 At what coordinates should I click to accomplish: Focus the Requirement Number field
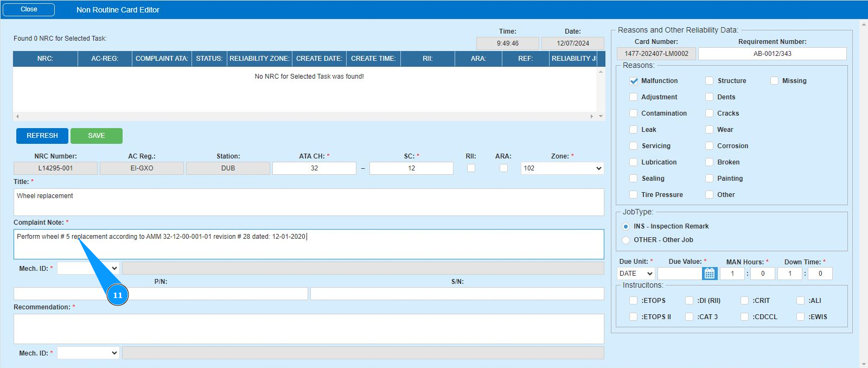772,54
